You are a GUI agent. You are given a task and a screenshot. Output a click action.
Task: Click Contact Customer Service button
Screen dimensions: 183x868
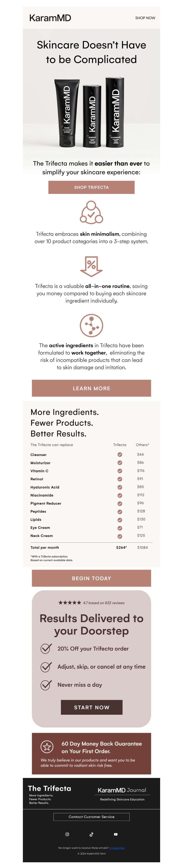click(91, 817)
